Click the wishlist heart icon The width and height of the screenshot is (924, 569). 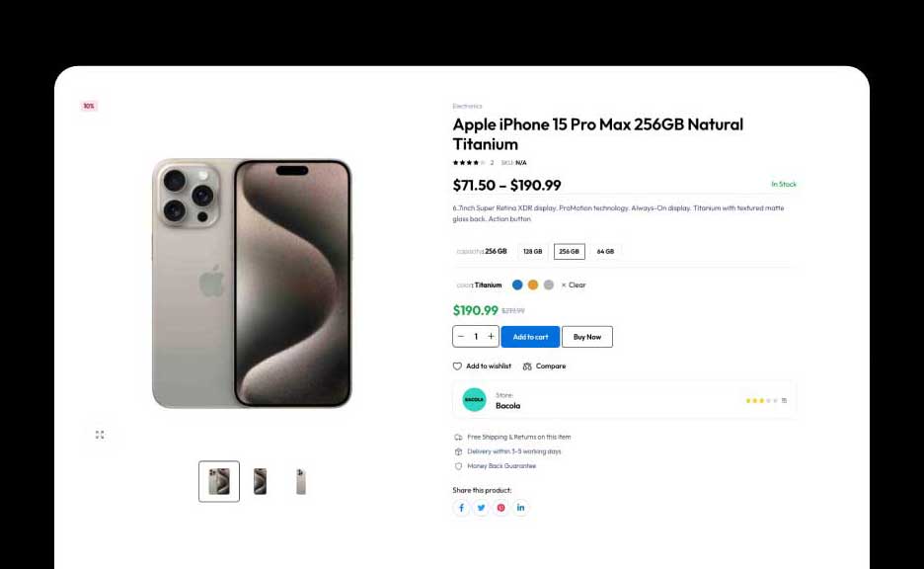[457, 366]
